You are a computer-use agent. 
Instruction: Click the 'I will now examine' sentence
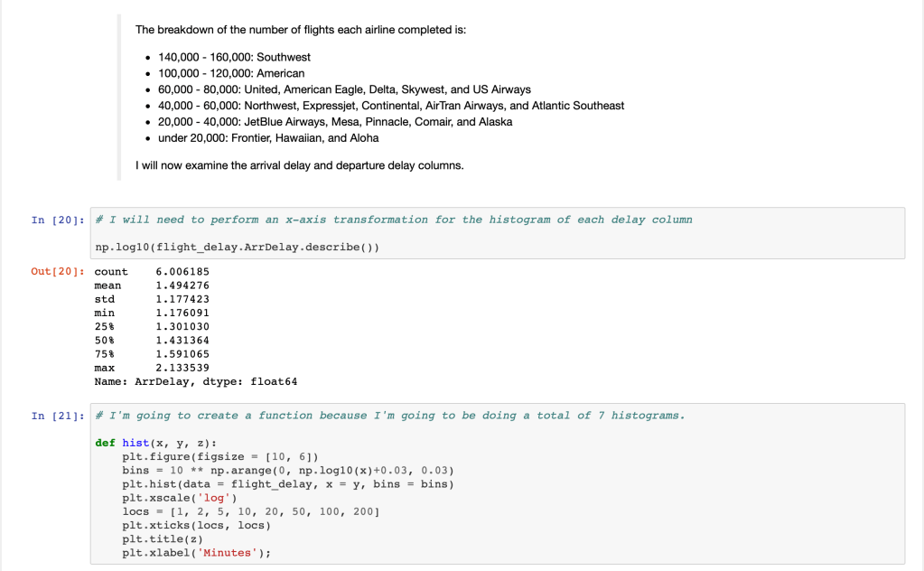(299, 165)
